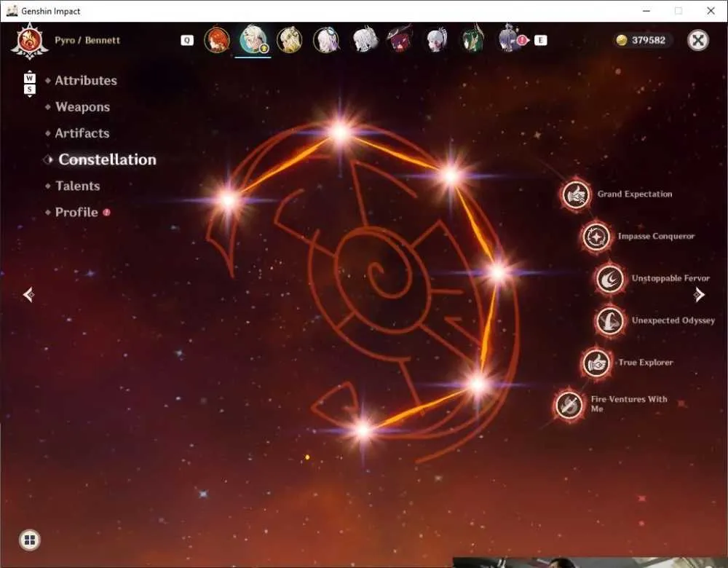Switch to the blonde character portrait
This screenshot has width=728, height=568.
(290, 40)
